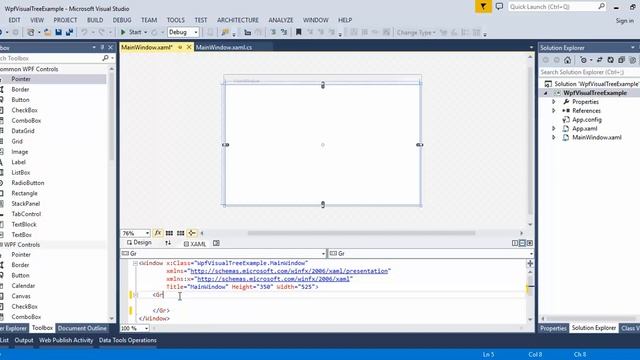
Task: Toggle snap to gridlines icon in designer
Action: pyautogui.click(x=180, y=233)
